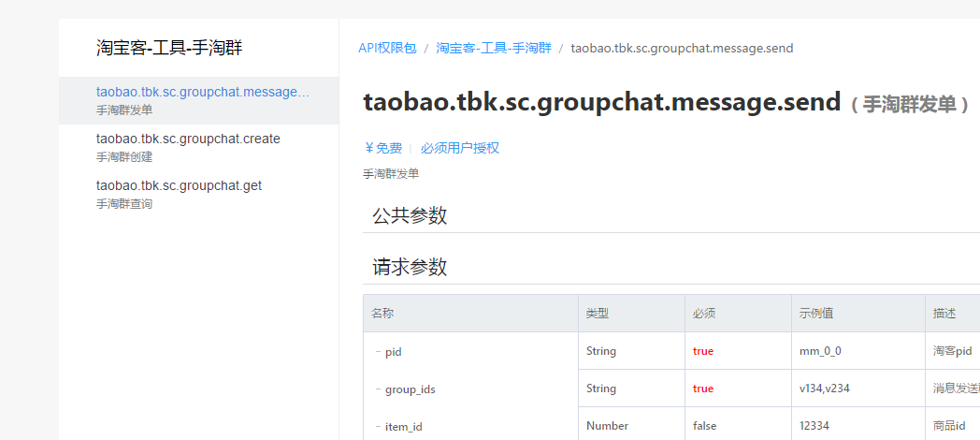Select the pid parameter name
The height and width of the screenshot is (440, 980).
coord(393,352)
